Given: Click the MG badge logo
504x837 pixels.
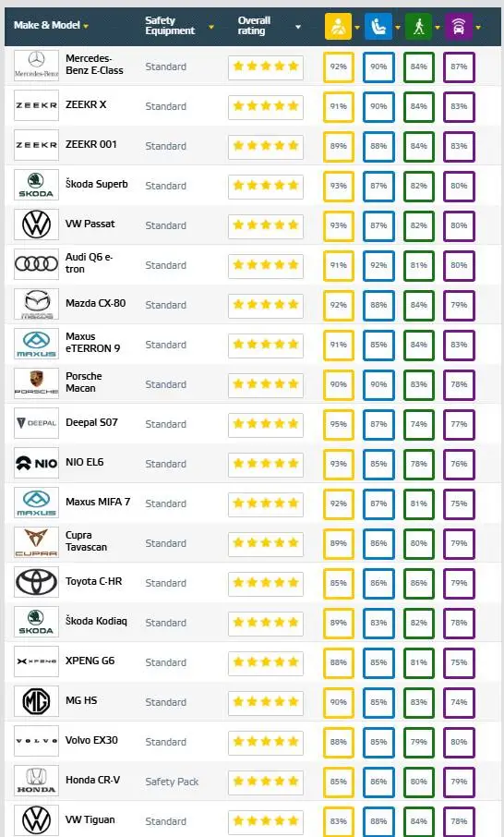Looking at the screenshot, I should click(x=36, y=701).
